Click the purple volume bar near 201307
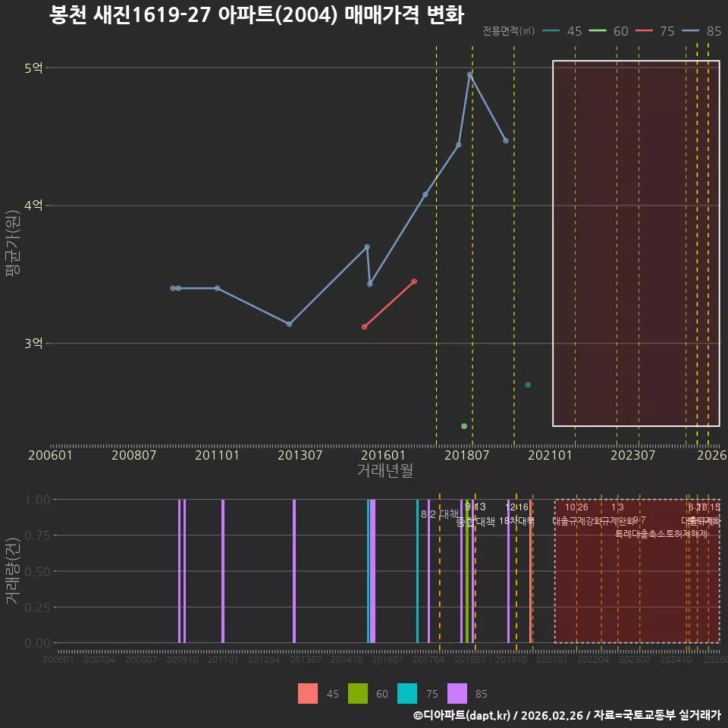728x728 pixels. [x=294, y=571]
